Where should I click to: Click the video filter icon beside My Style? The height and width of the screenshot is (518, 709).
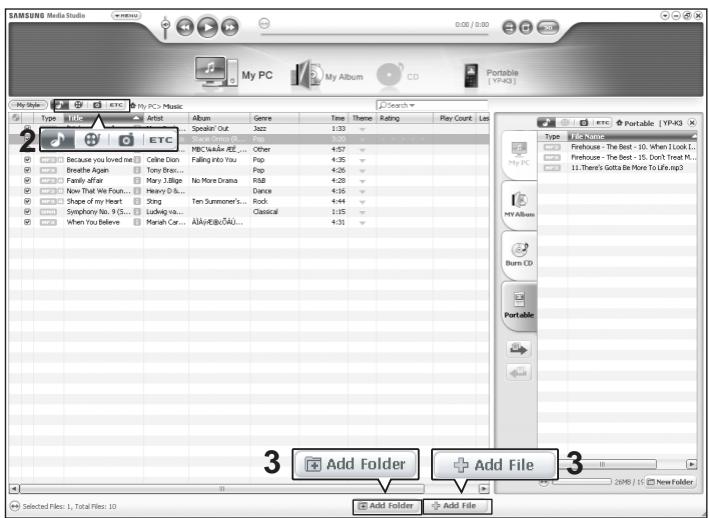pos(78,105)
